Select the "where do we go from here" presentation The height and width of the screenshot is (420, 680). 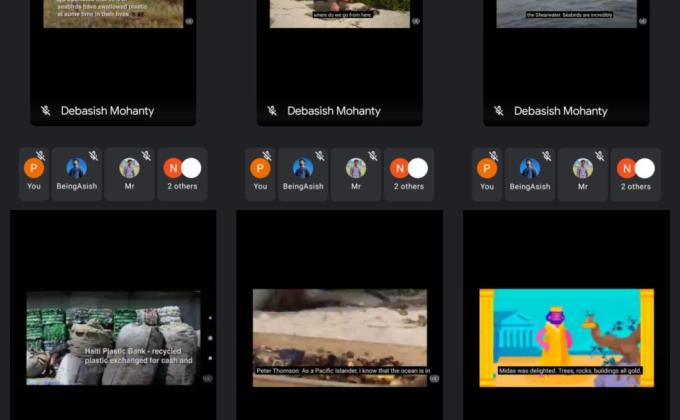339,12
